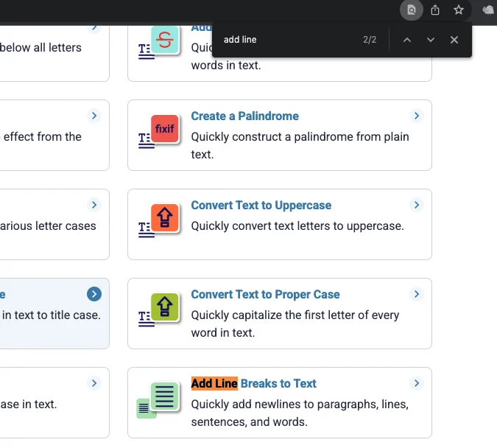Click the text "effect from the"
Screen dimensions: 497x448
43,137
